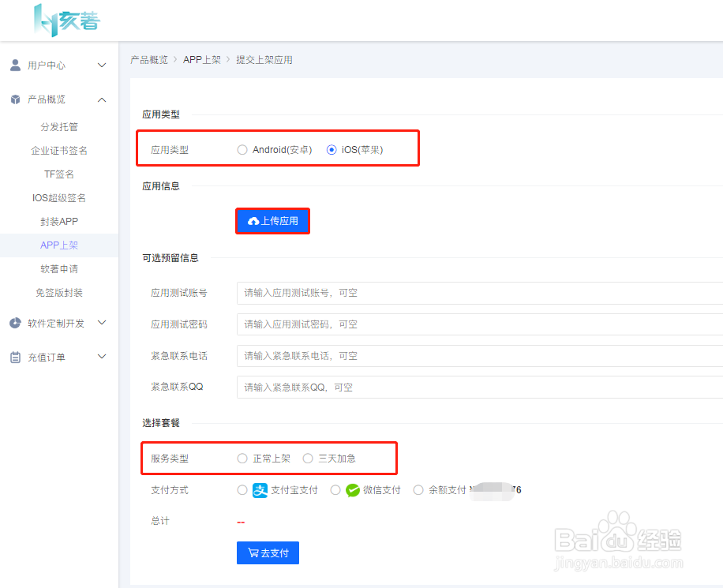This screenshot has height=588, width=723.
Task: Open the 软著申请 sidebar entry
Action: [x=59, y=268]
